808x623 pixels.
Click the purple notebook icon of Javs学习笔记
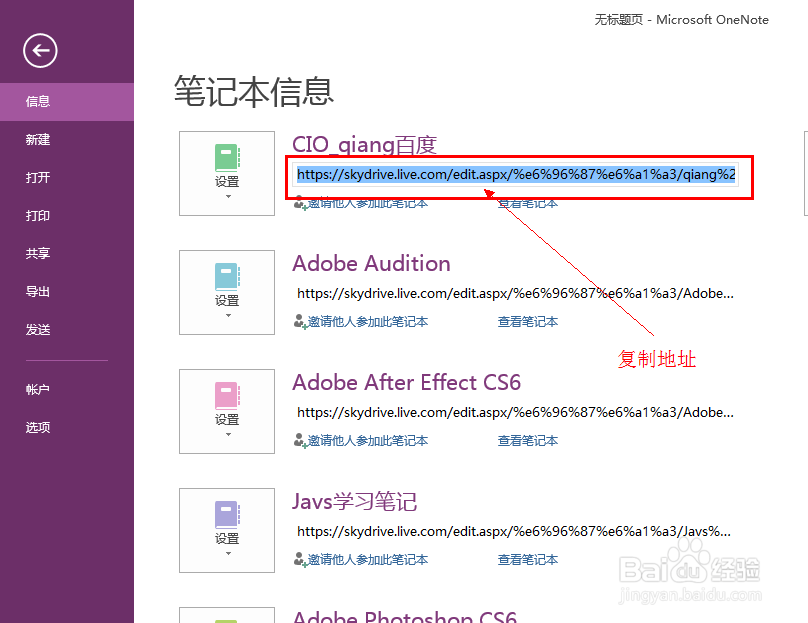(x=227, y=515)
